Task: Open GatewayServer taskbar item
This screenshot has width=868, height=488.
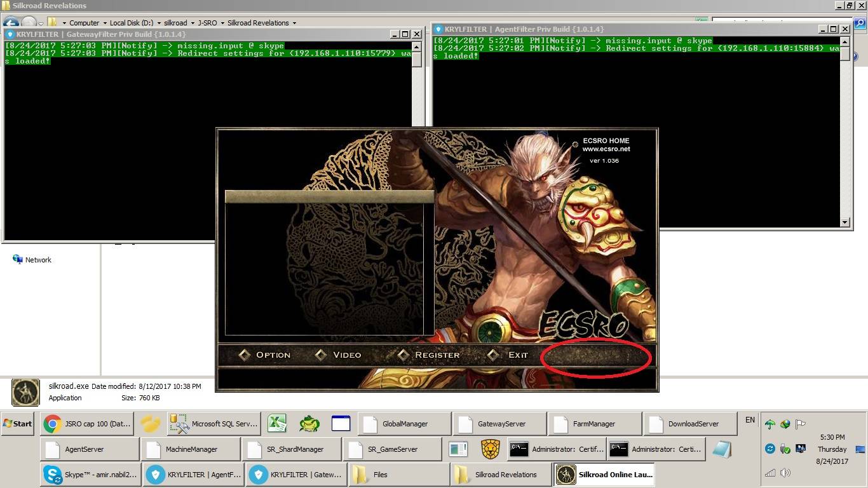Action: point(501,424)
